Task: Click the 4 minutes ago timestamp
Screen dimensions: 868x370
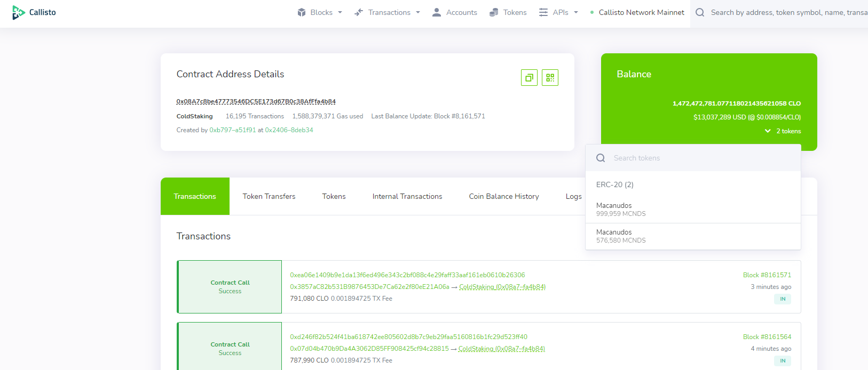Action: pyautogui.click(x=771, y=349)
